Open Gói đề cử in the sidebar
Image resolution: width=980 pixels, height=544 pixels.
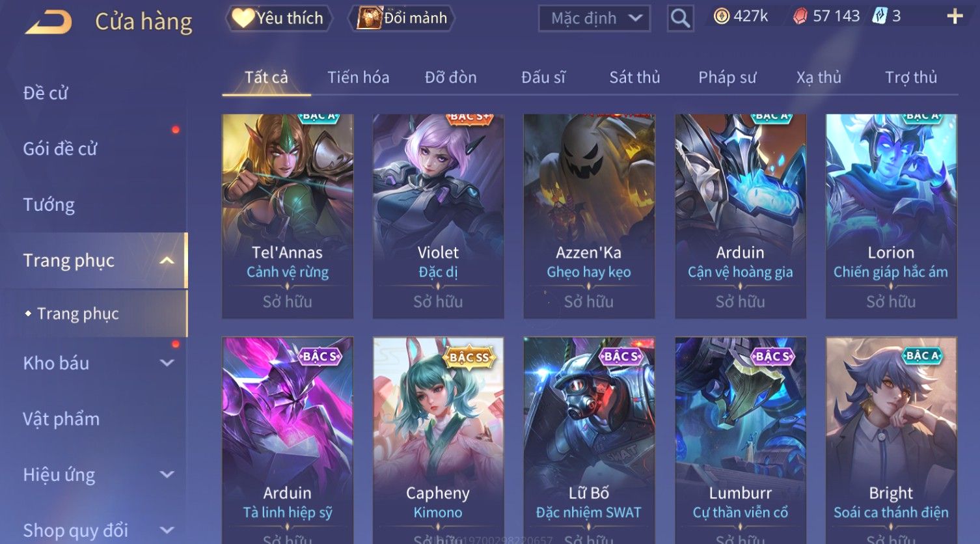(60, 148)
